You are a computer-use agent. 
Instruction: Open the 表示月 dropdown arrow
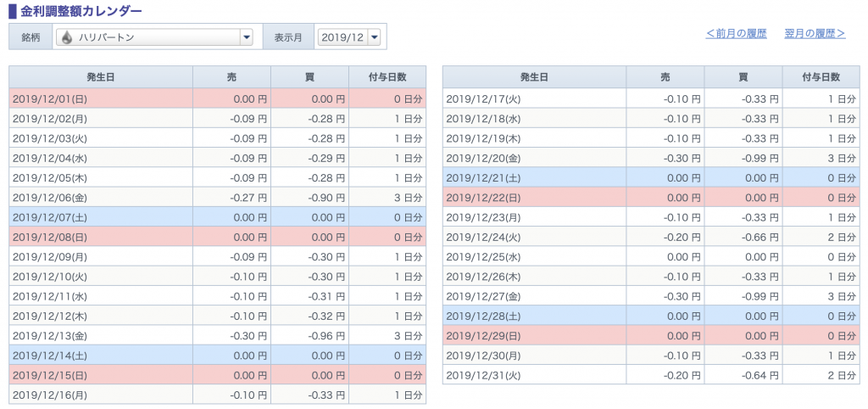[374, 37]
